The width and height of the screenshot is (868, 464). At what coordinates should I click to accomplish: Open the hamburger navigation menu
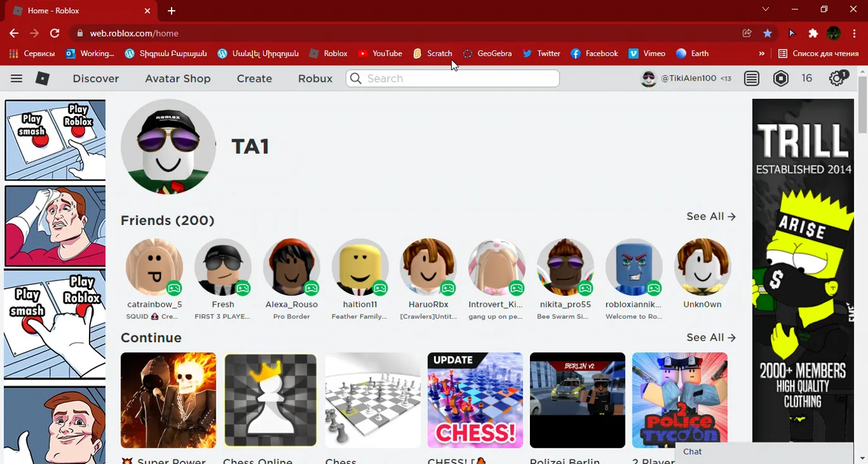click(16, 78)
